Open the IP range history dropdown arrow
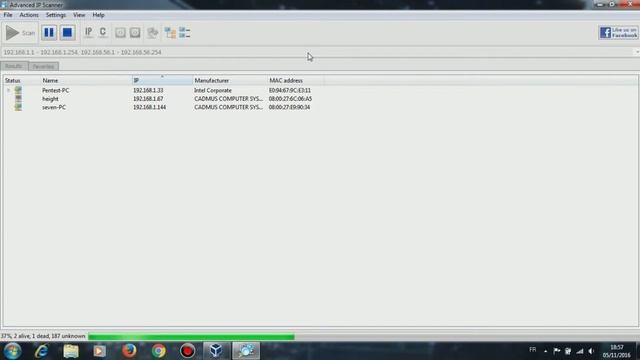This screenshot has height=360, width=640. tap(637, 52)
